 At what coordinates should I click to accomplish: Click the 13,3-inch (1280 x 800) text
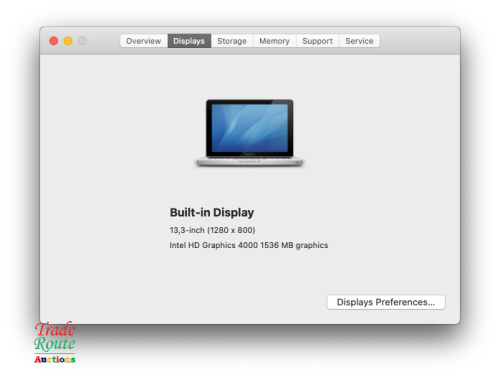click(212, 230)
